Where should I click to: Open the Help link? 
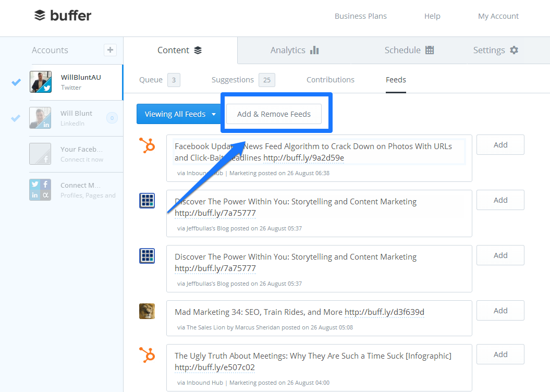tap(432, 16)
